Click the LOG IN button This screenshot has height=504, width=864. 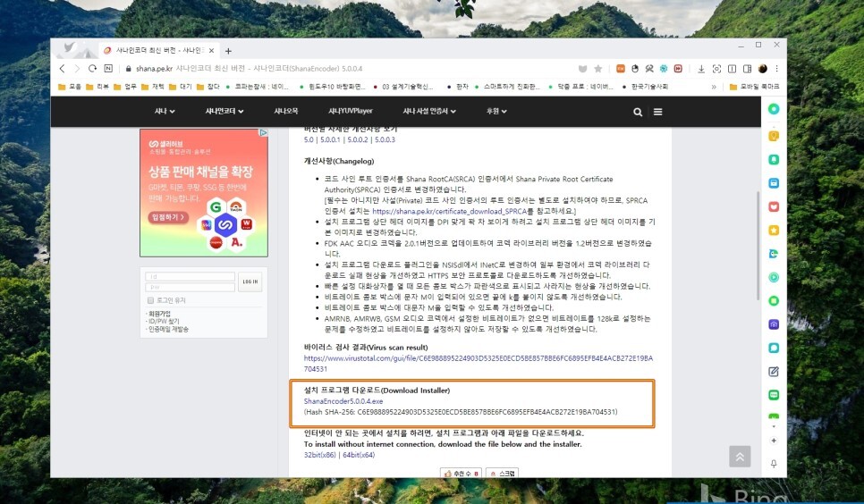[250, 281]
